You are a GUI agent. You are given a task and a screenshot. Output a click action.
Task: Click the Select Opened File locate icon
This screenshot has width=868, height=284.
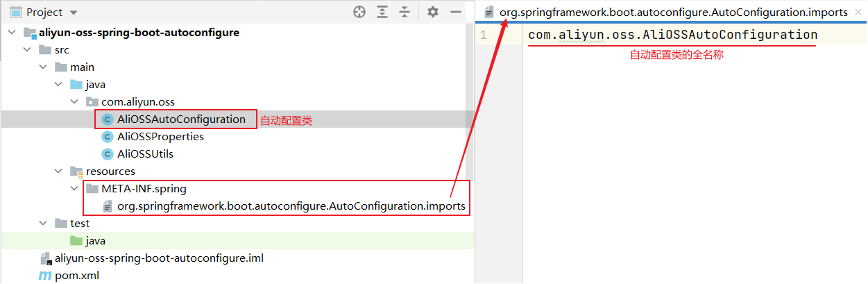click(x=359, y=12)
